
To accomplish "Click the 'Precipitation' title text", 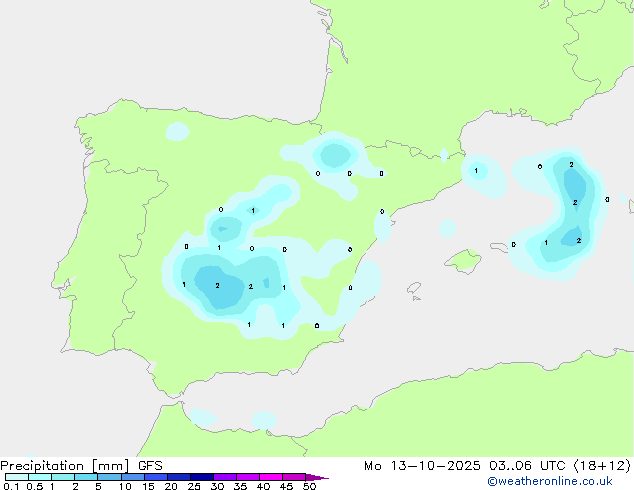I will (42, 466).
